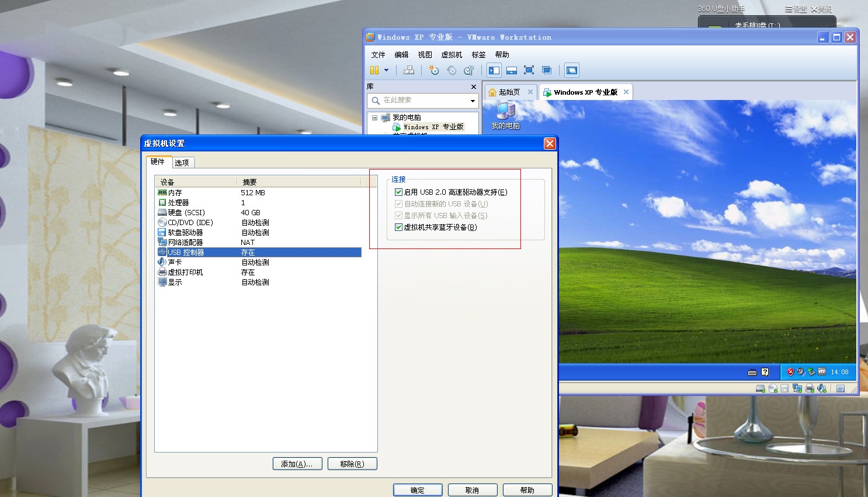The width and height of the screenshot is (868, 497).
Task: Click inside the library search field
Action: coord(423,101)
